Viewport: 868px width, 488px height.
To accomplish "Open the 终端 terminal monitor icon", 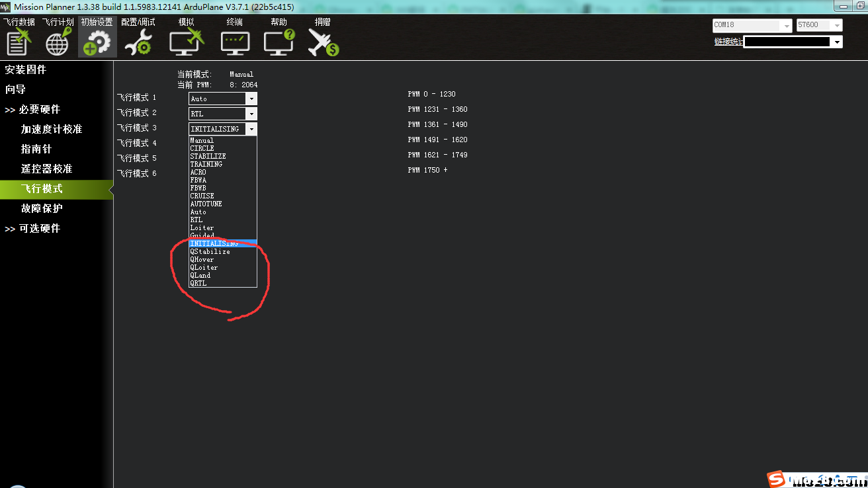I will (235, 43).
